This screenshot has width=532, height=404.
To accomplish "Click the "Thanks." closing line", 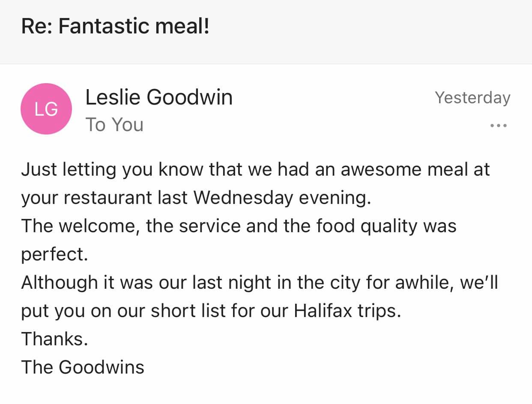I will 54,339.
